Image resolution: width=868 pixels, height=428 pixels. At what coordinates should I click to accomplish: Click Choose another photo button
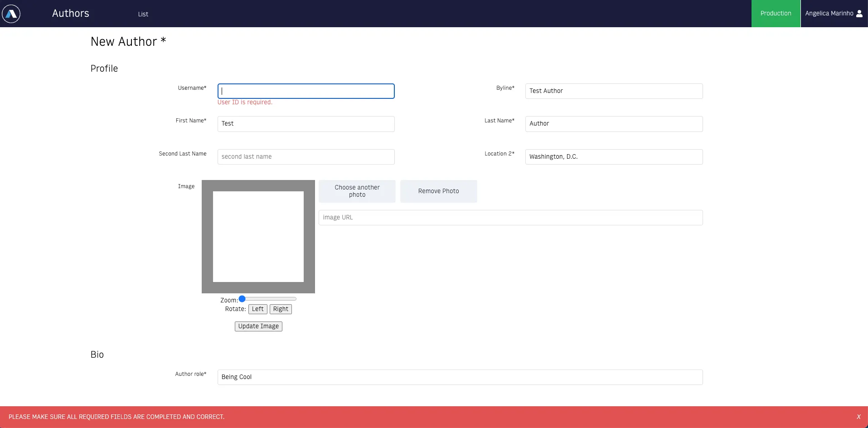click(357, 191)
